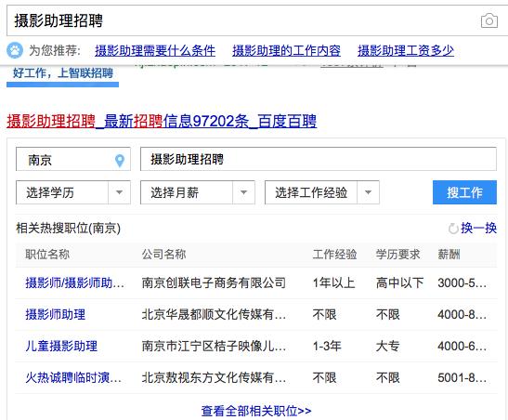Image resolution: width=508 pixels, height=420 pixels.
Task: Click the 相关热搜职位(南京) heading
Action: (x=69, y=229)
